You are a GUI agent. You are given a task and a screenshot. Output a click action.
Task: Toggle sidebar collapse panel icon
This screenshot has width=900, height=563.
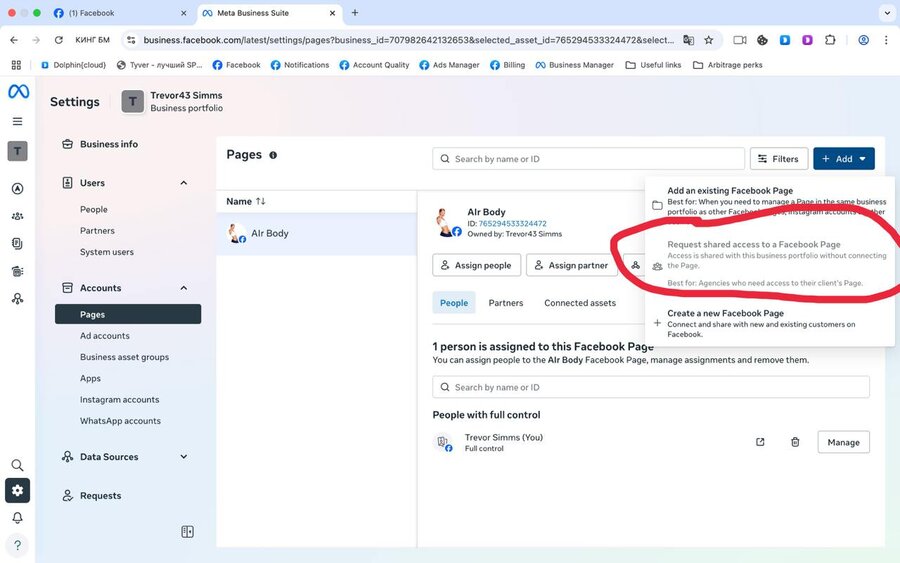[187, 532]
